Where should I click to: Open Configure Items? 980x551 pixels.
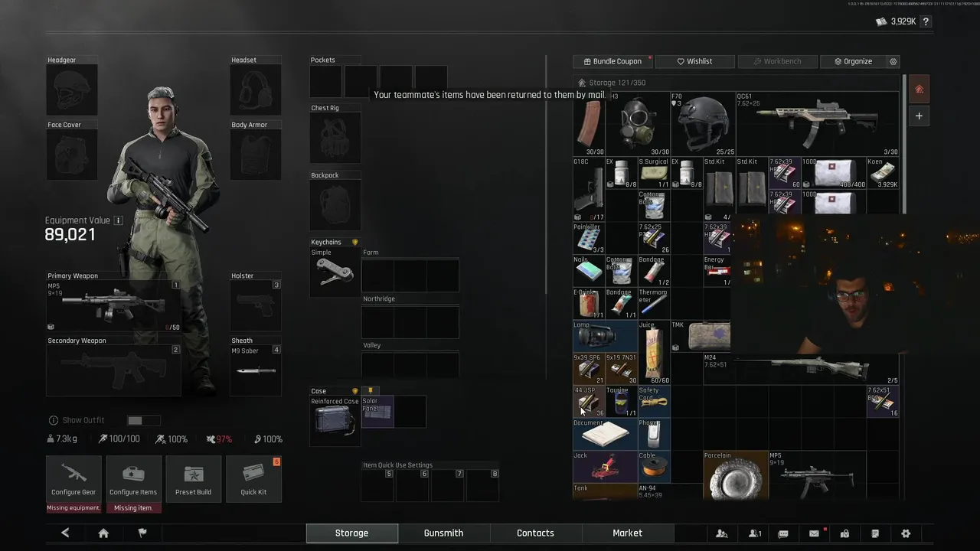coord(133,479)
